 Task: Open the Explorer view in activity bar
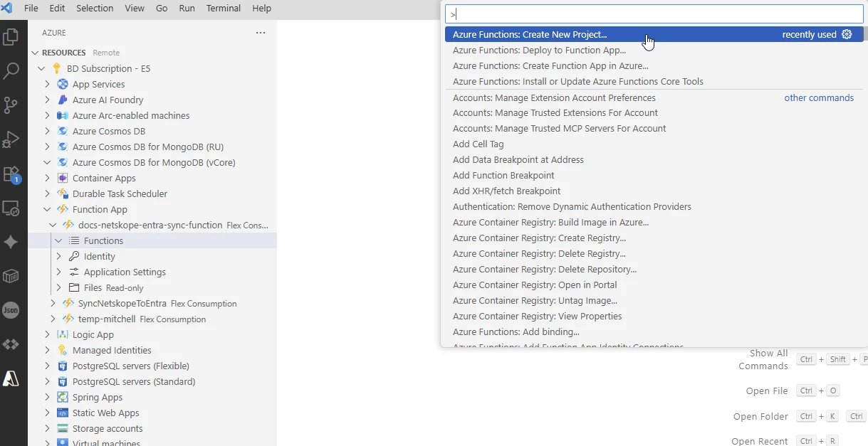[11, 37]
